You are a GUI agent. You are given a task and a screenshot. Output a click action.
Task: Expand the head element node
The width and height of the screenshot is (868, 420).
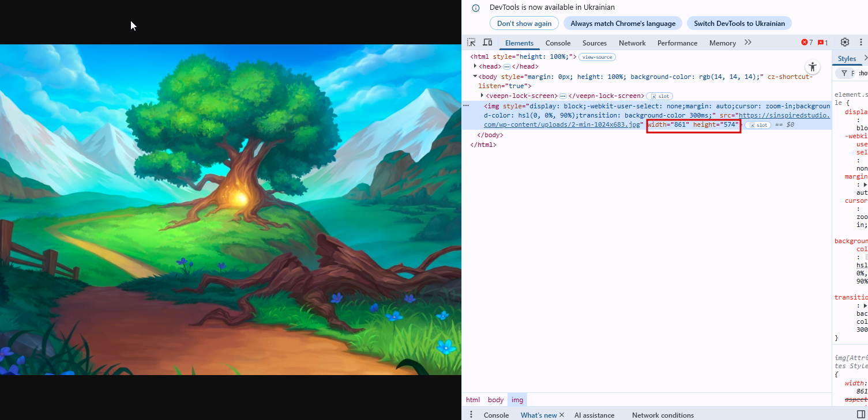pos(475,66)
